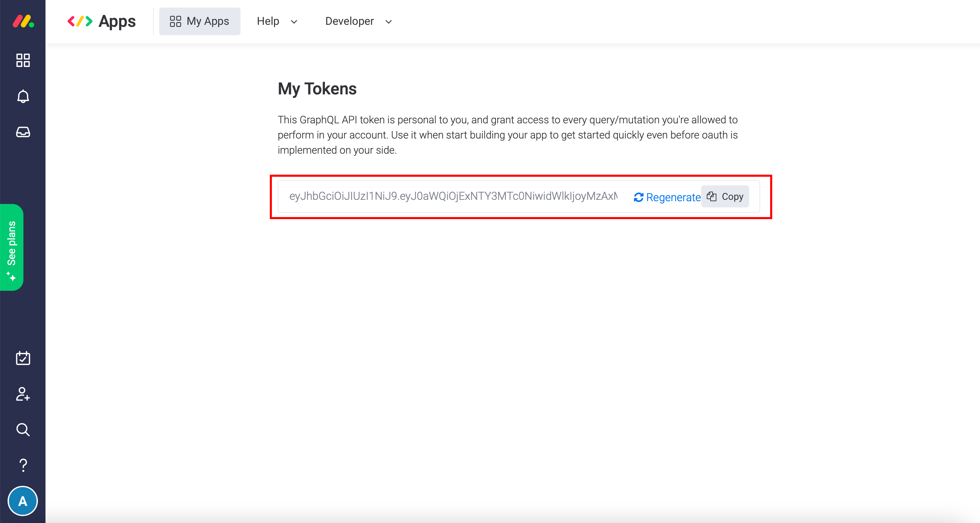980x523 pixels.
Task: Copy the API token
Action: coord(725,196)
